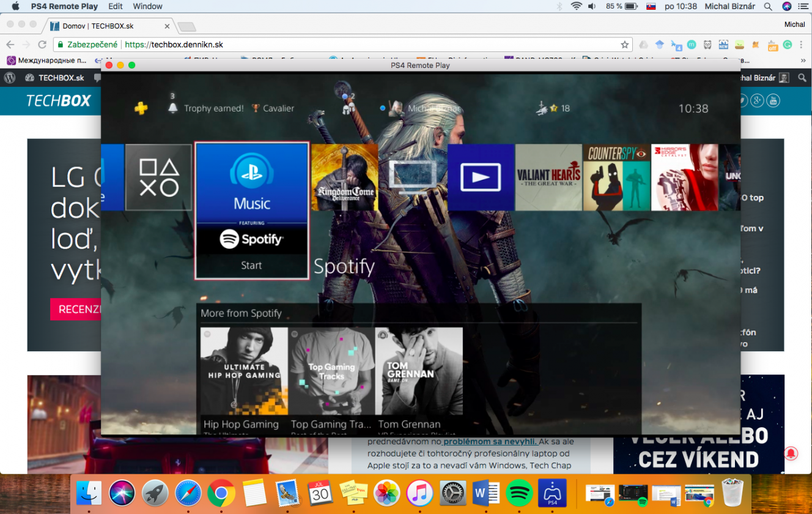Open the Mirror's Edge Catalyst tile
This screenshot has height=514, width=812.
click(684, 177)
